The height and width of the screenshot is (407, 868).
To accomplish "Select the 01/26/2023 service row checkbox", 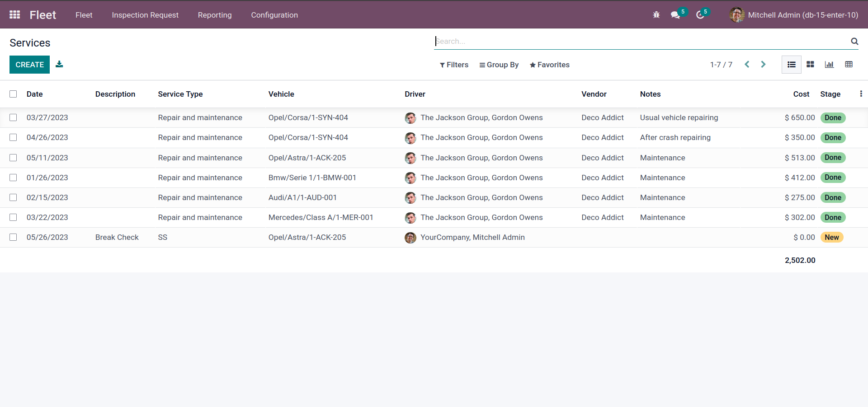I will [x=13, y=178].
